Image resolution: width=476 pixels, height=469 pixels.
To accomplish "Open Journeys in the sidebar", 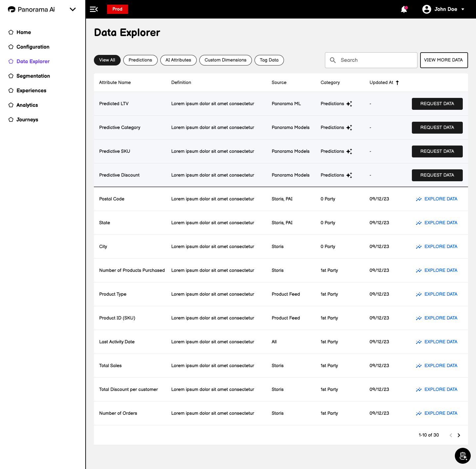I will coord(27,119).
